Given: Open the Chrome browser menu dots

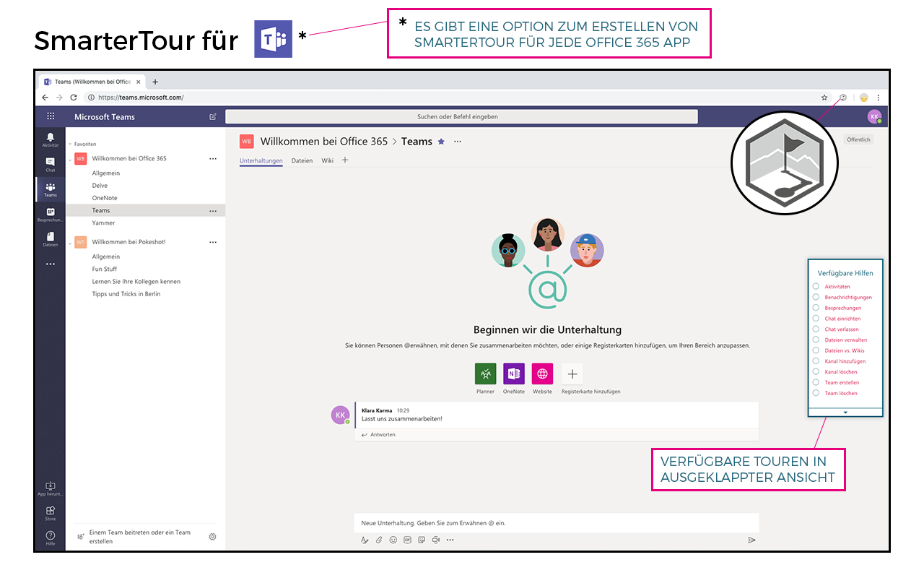Looking at the screenshot, I should pyautogui.click(x=879, y=97).
